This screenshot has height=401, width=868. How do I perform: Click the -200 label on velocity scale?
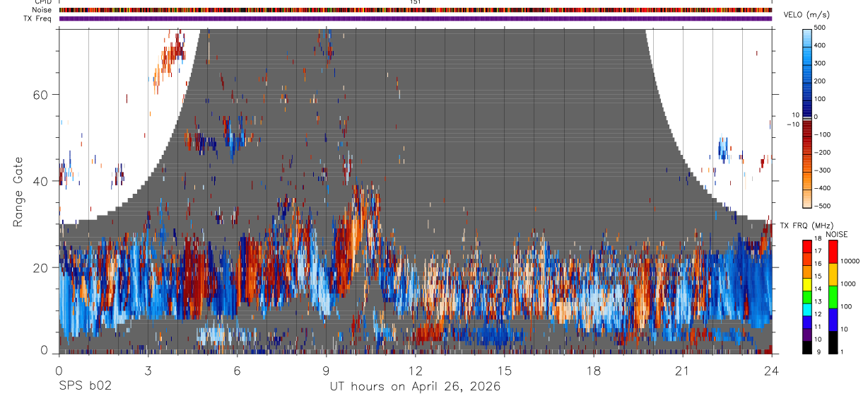tap(823, 153)
